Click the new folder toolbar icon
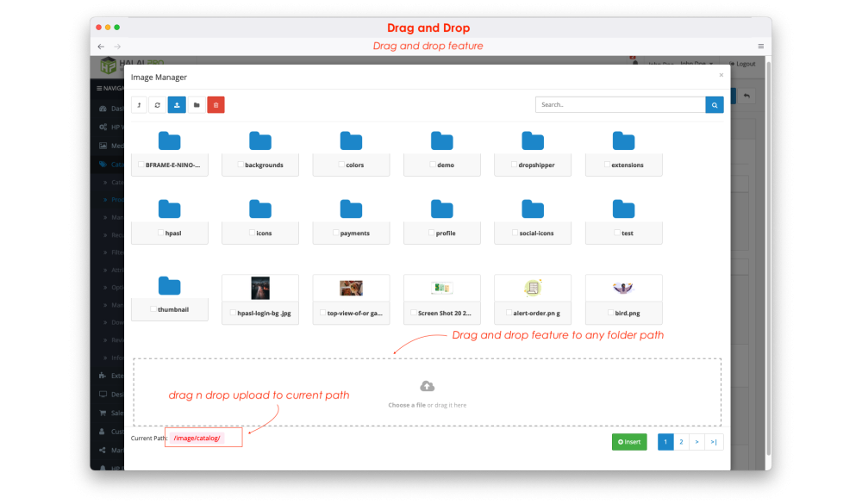 pyautogui.click(x=197, y=105)
